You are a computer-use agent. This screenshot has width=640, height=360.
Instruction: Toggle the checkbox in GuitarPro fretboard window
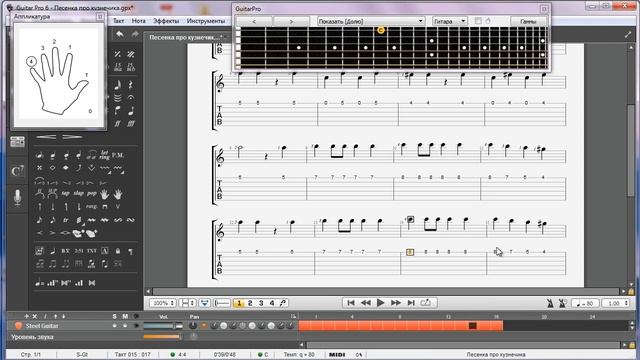click(x=478, y=21)
